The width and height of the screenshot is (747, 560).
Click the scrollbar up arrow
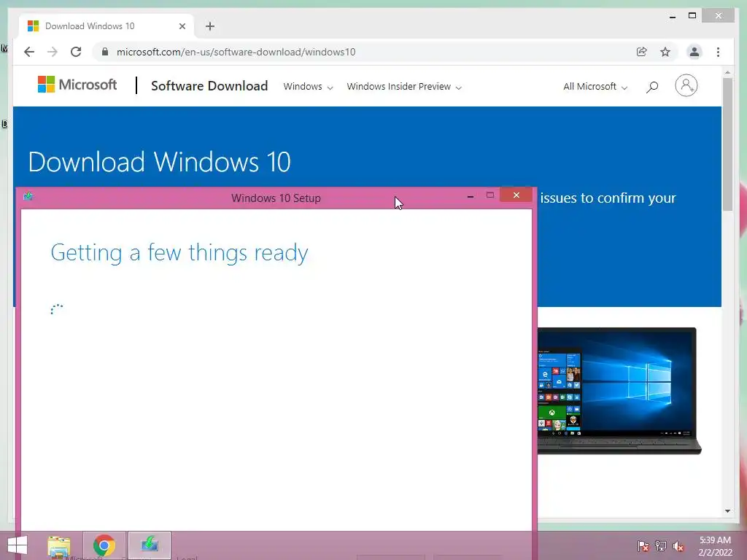coord(727,72)
